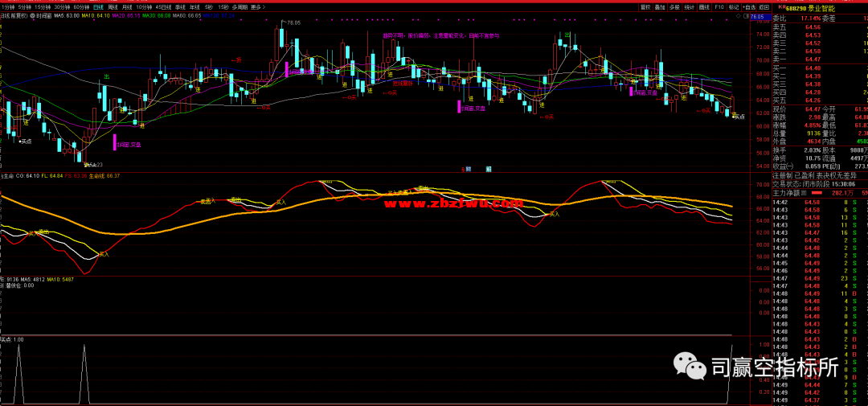This screenshot has width=868, height=406.
Task: Switch to the 60分钟 period tab
Action: (81, 7)
